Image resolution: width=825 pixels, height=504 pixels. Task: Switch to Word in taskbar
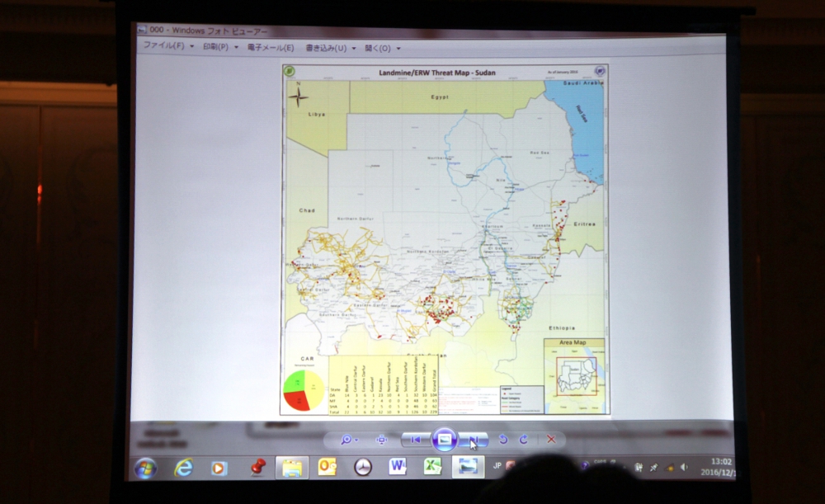coord(398,467)
